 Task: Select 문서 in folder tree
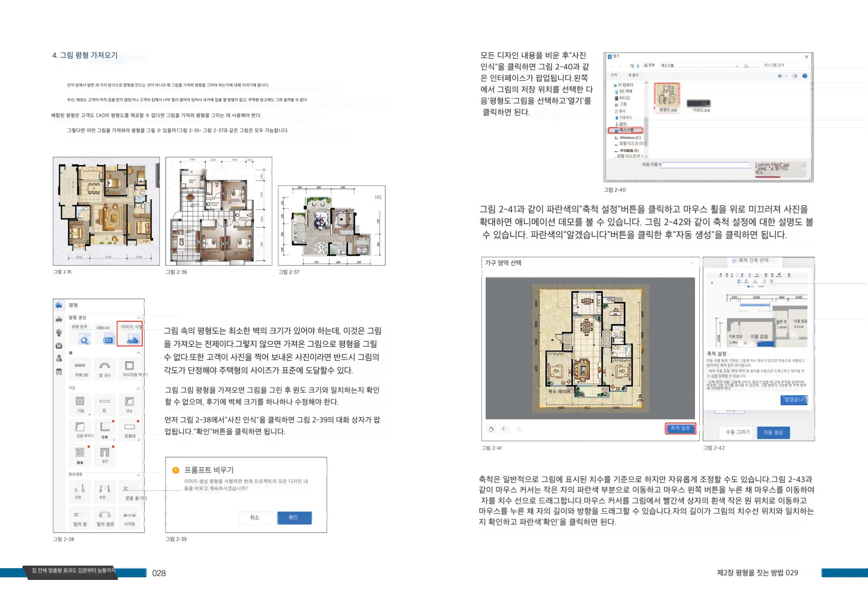[x=621, y=111]
